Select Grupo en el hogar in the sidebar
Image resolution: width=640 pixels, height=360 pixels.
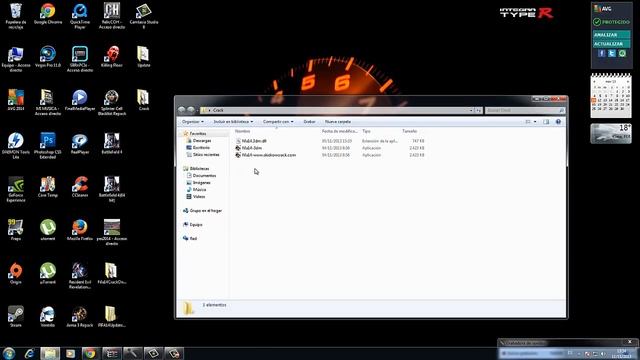205,211
